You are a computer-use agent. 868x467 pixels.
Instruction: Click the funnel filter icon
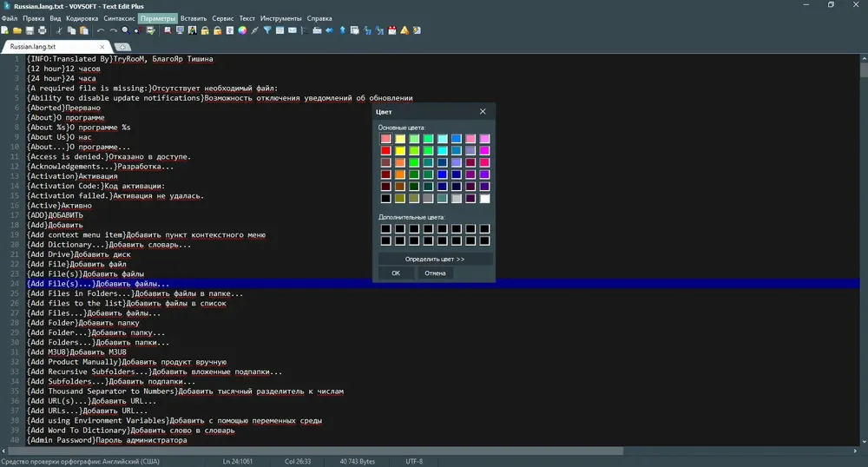point(267,30)
